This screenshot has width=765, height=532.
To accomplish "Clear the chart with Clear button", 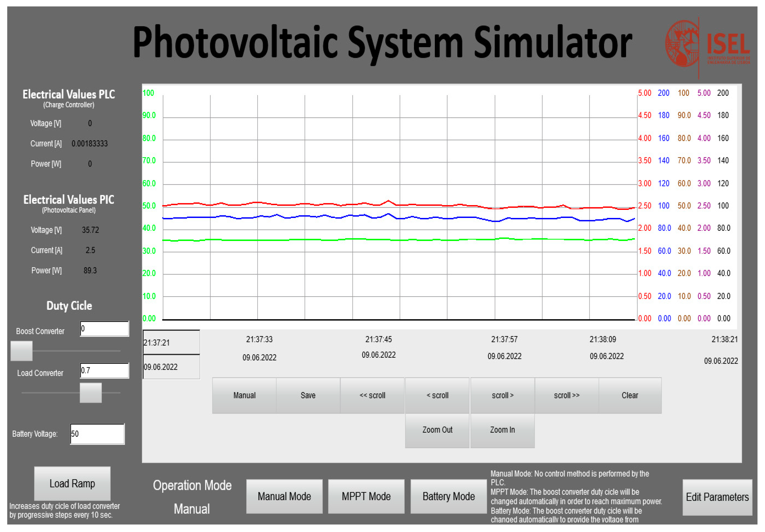I will tap(630, 395).
